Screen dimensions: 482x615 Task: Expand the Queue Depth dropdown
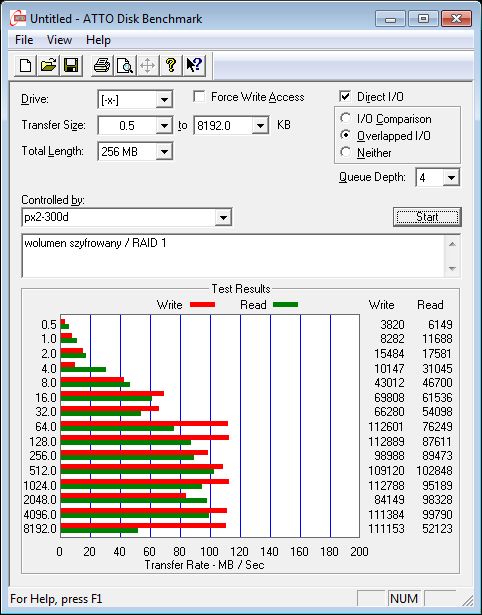pyautogui.click(x=451, y=178)
